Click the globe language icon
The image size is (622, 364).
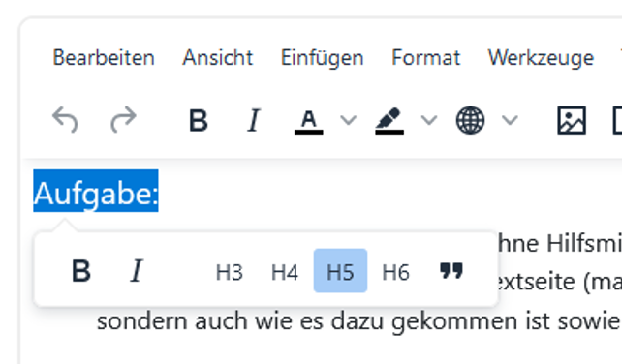[x=470, y=120]
